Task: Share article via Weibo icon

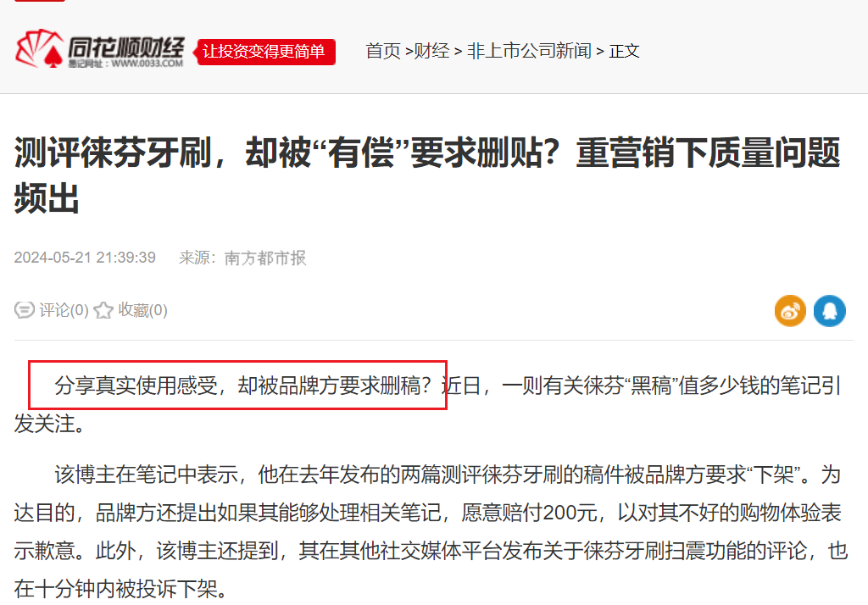Action: point(790,310)
